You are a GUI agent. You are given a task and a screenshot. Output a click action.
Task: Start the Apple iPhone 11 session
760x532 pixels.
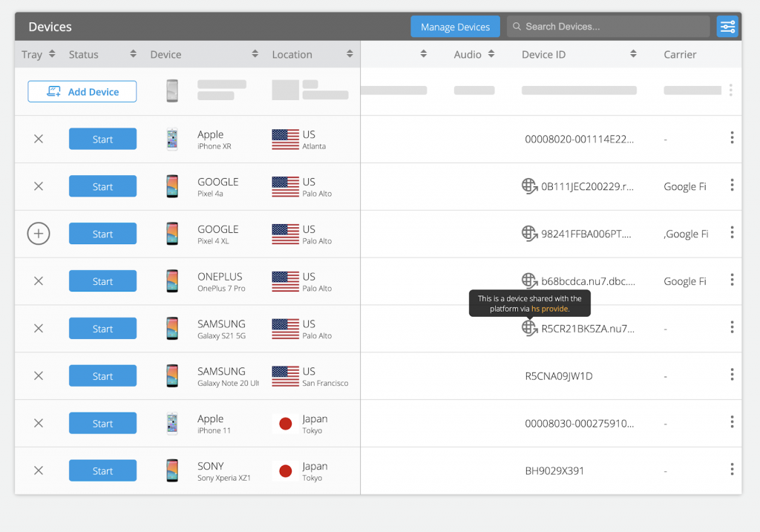pos(102,424)
